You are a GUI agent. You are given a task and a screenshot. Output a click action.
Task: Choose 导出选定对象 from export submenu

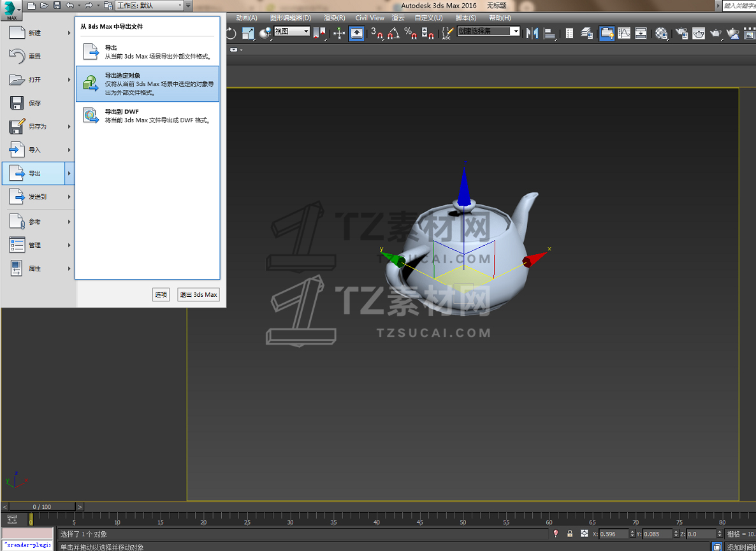click(147, 84)
